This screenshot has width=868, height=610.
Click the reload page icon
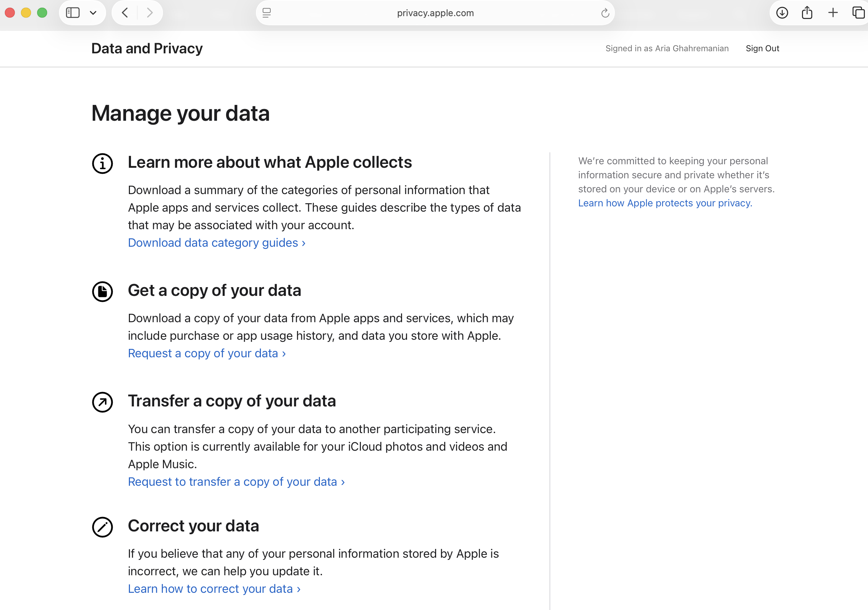pyautogui.click(x=605, y=13)
